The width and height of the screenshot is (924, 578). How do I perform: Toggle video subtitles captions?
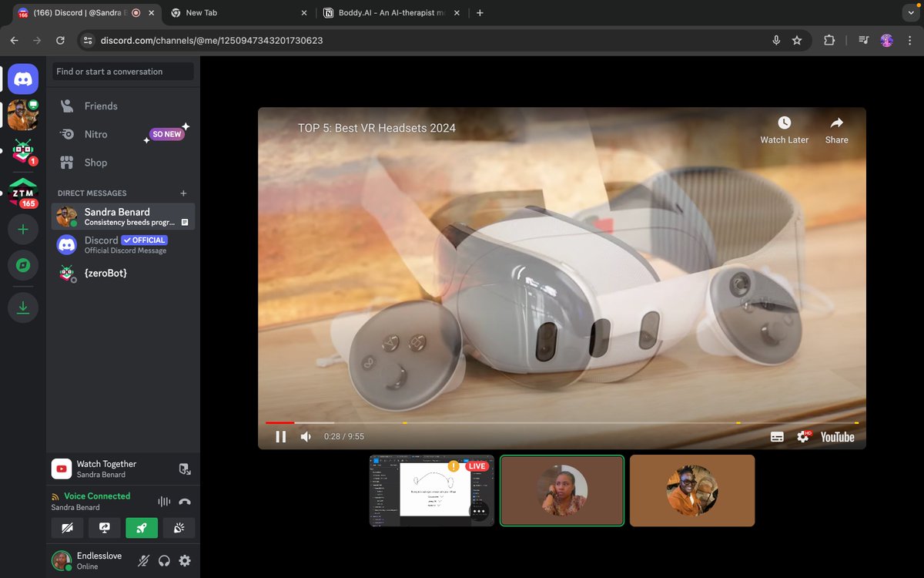(777, 437)
